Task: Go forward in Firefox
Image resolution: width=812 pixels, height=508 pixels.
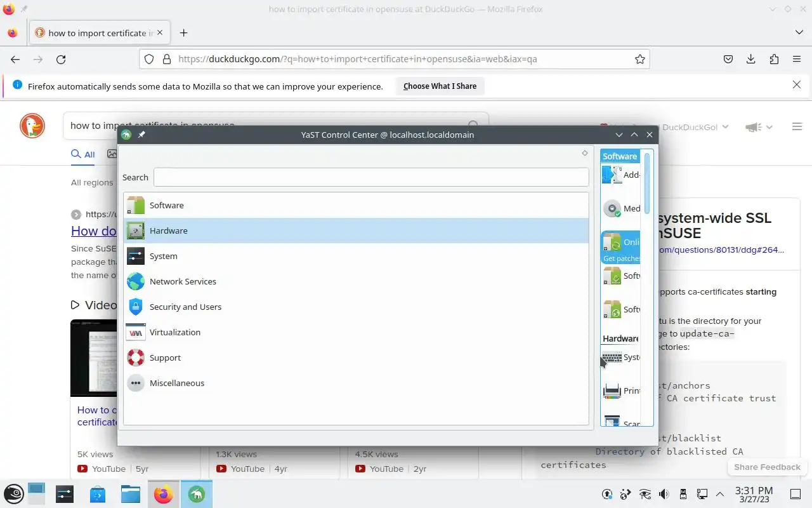Action: 38,59
